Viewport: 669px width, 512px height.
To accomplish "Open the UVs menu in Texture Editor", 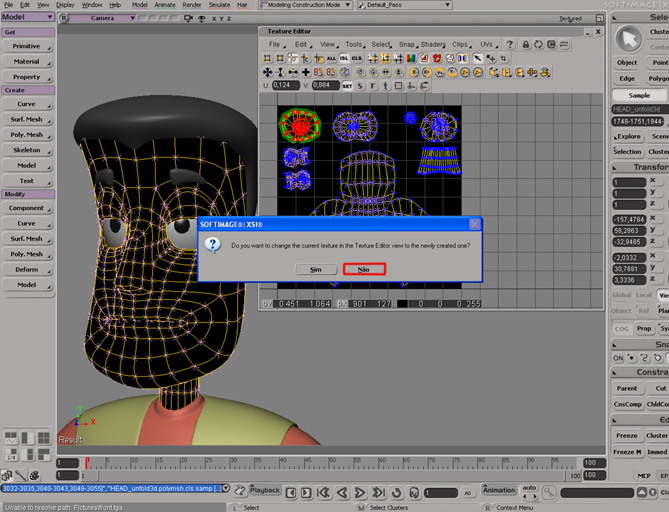I will click(487, 45).
